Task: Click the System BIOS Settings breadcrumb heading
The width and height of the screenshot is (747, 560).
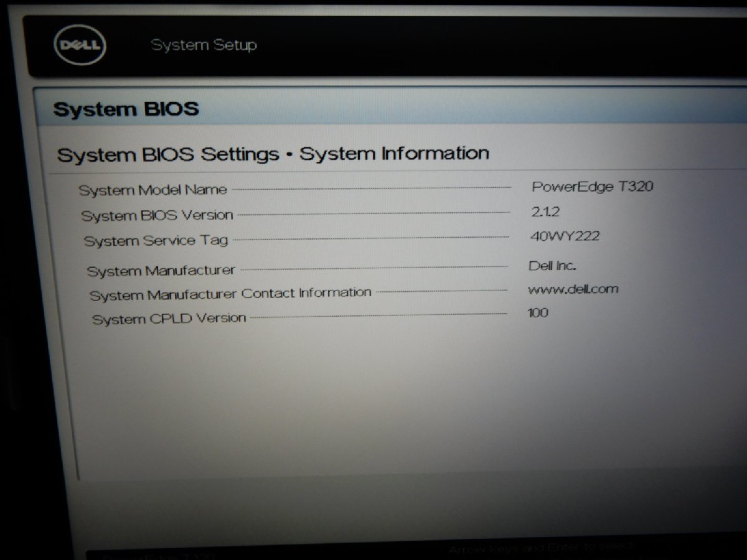Action: pyautogui.click(x=273, y=154)
